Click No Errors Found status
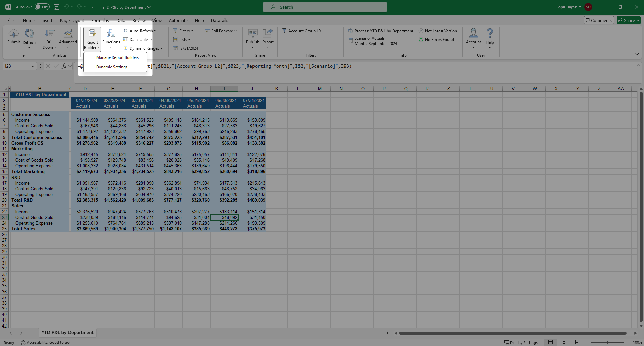Viewport: 644px width, 346px height. coord(436,40)
